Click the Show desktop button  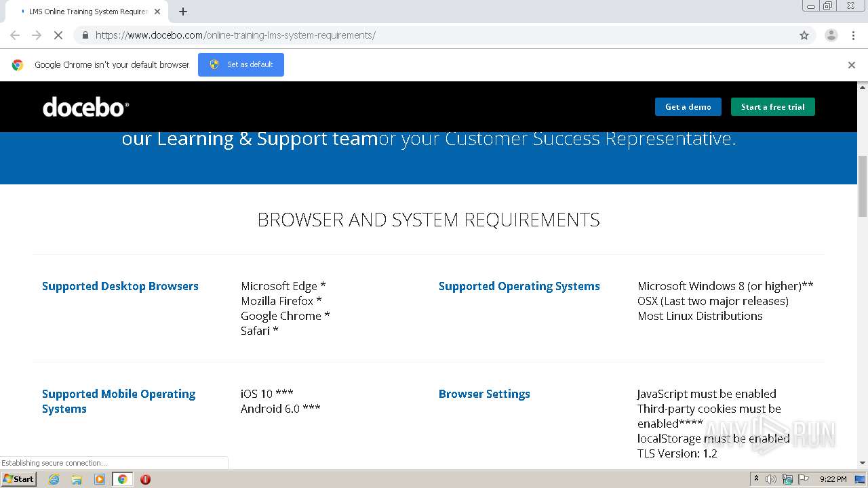[861, 479]
